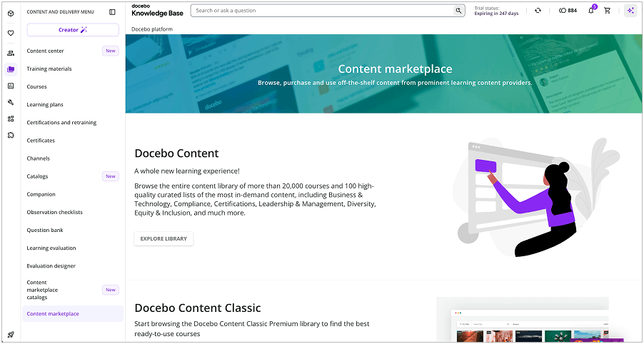Open the wrench tools icon
The width and height of the screenshot is (644, 344).
click(x=11, y=102)
